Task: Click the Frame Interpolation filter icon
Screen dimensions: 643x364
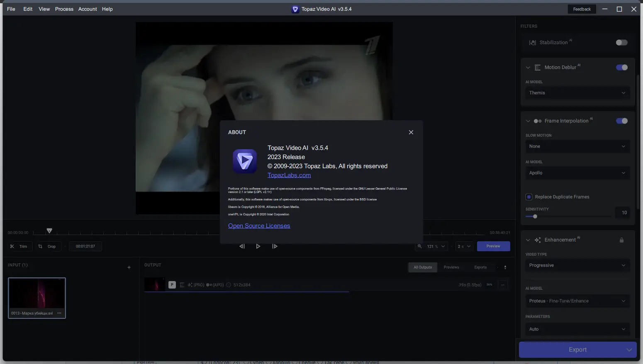Action: pyautogui.click(x=538, y=121)
